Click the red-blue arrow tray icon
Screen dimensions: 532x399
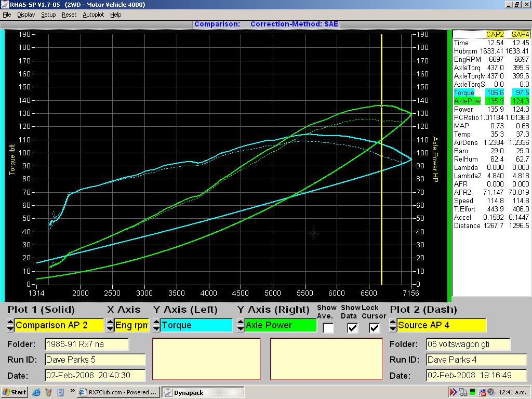pos(453,393)
